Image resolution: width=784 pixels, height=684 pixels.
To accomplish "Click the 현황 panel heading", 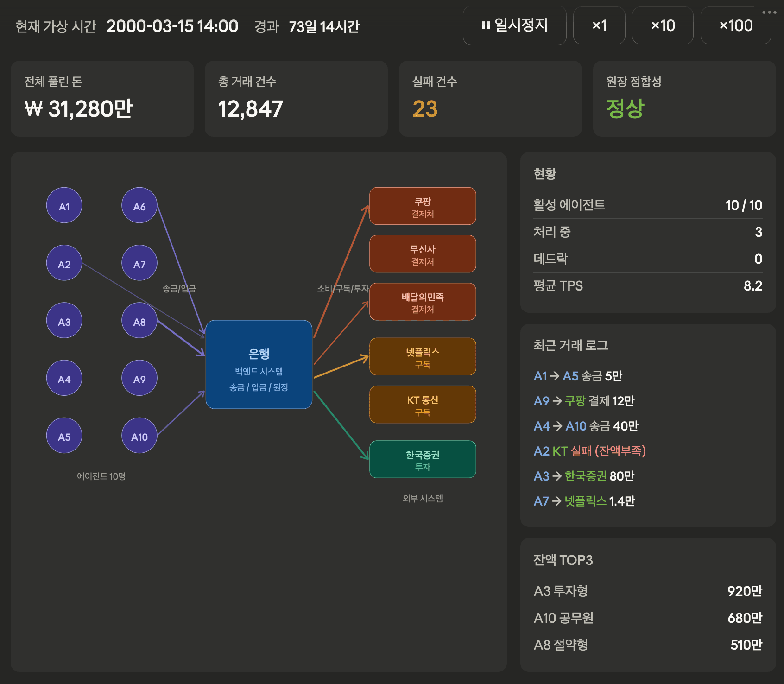I will pyautogui.click(x=545, y=174).
